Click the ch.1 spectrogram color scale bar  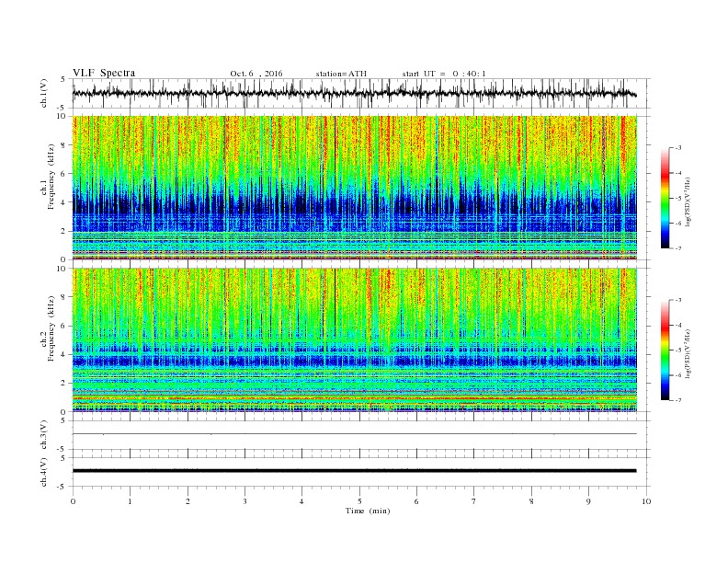point(665,199)
